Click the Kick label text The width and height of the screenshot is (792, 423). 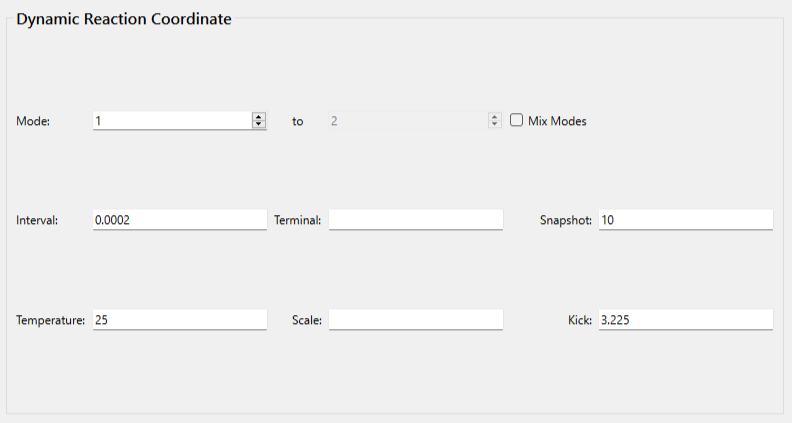click(580, 320)
